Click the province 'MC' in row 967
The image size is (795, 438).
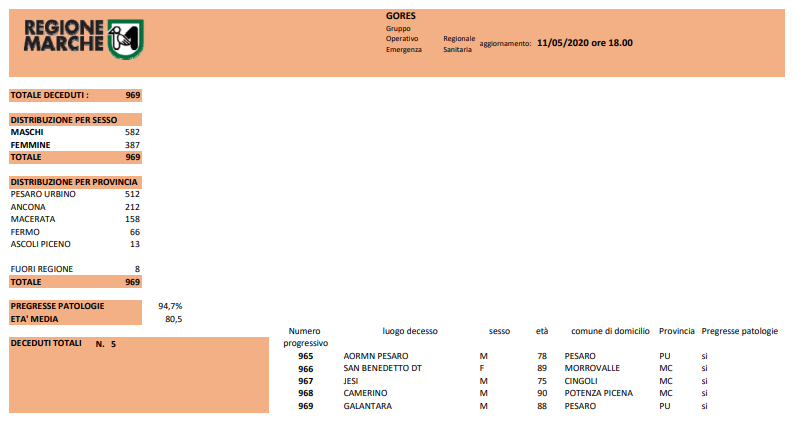(x=666, y=381)
